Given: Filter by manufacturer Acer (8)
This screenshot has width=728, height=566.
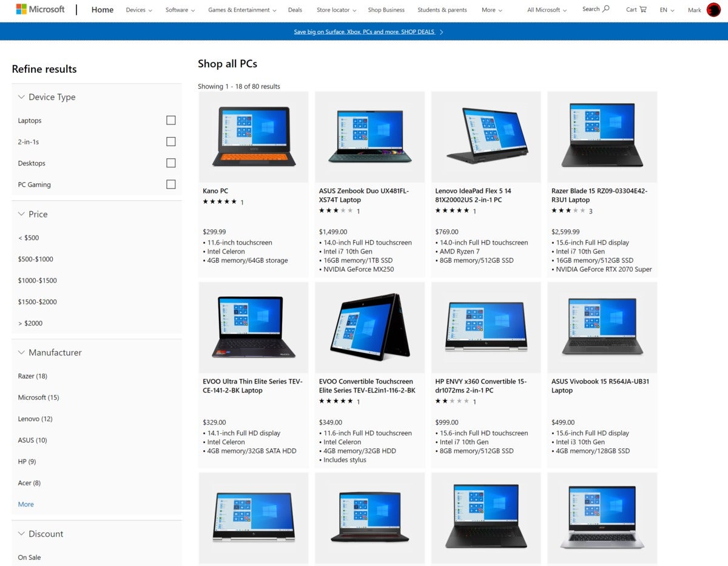Looking at the screenshot, I should [x=29, y=483].
